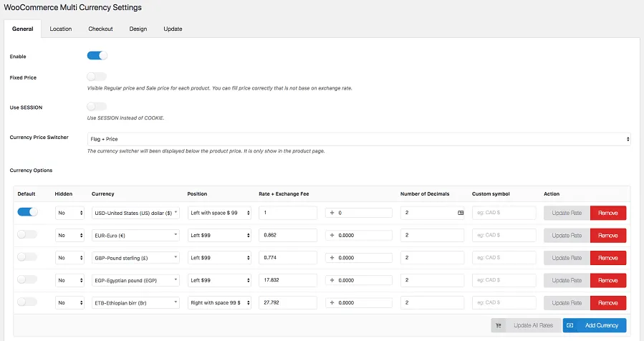Screen dimensions: 644x341
Task: Click the plus icon in EUR exchange fee
Action: coord(332,236)
